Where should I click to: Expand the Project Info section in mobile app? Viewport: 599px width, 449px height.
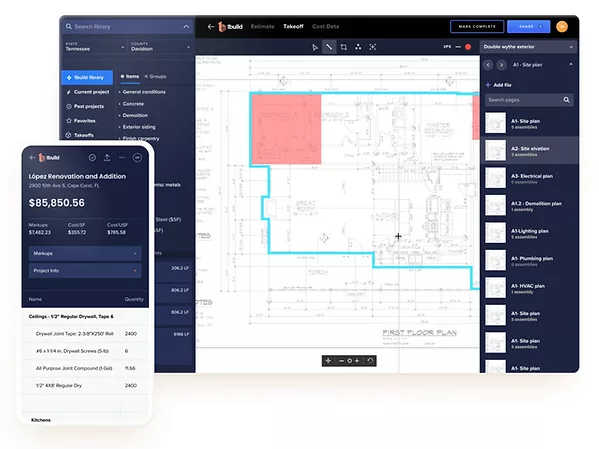85,271
